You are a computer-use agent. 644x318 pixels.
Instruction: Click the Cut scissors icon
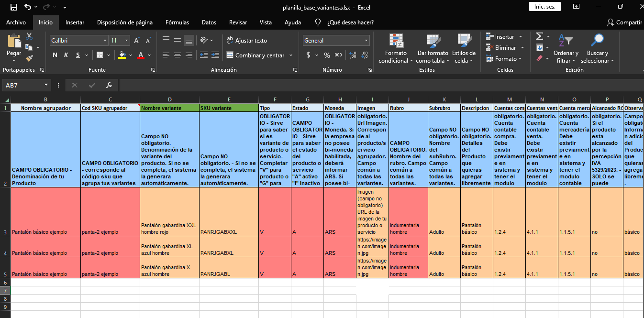click(29, 36)
